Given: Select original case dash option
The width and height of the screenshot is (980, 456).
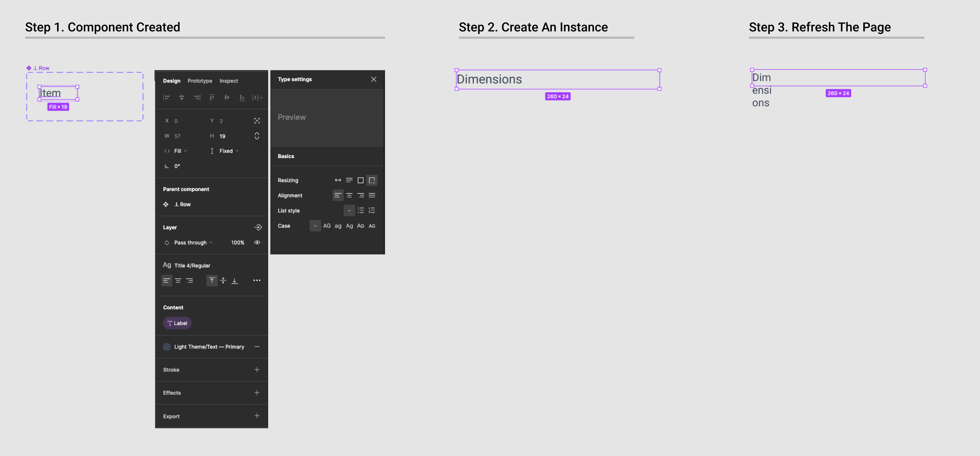Looking at the screenshot, I should coord(315,226).
